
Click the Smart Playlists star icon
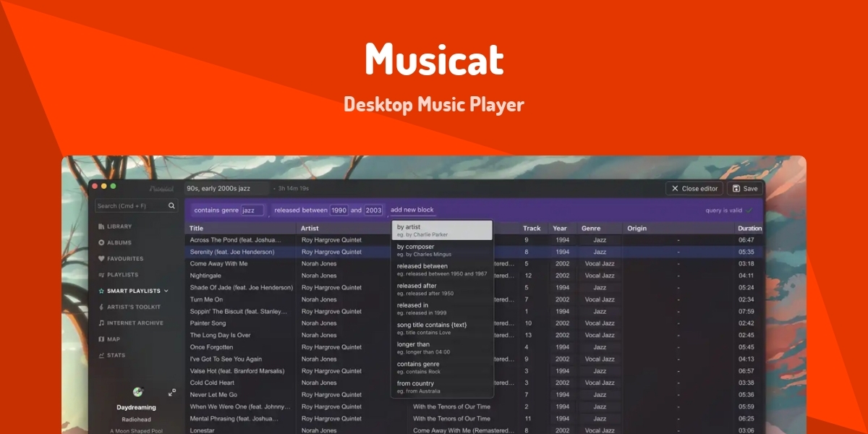pyautogui.click(x=101, y=291)
